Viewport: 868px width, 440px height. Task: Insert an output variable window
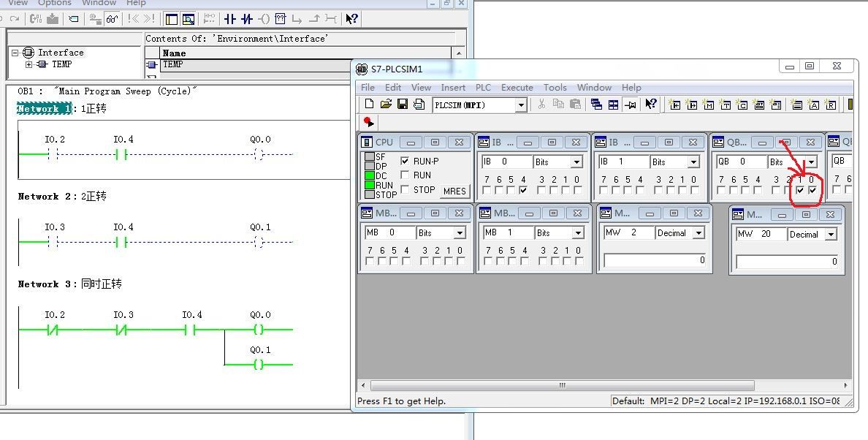[691, 104]
